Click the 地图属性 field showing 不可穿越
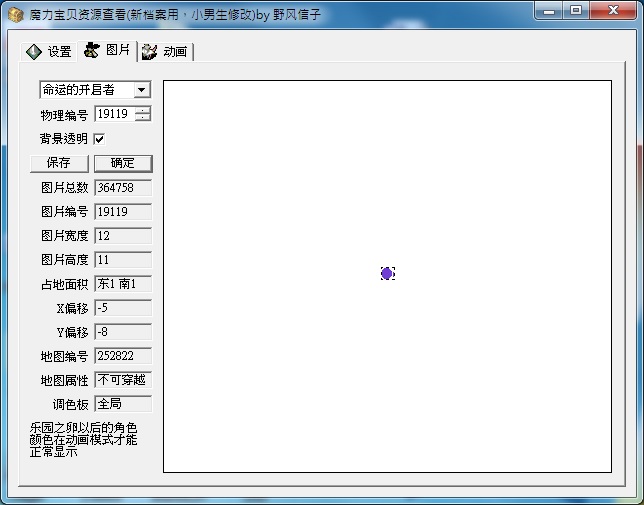644x505 pixels. coord(122,380)
